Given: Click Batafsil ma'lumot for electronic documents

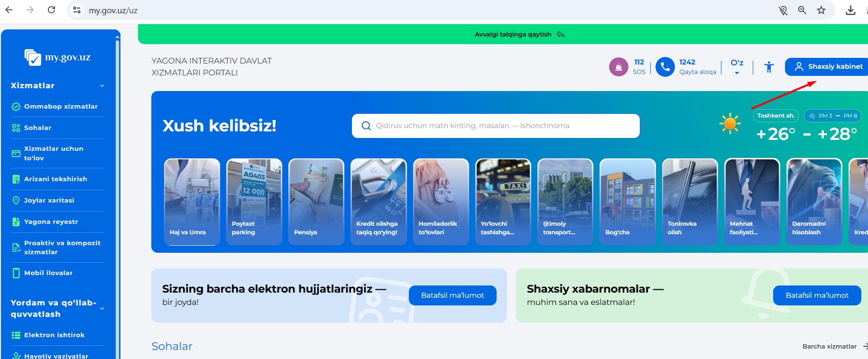Looking at the screenshot, I should tap(452, 295).
